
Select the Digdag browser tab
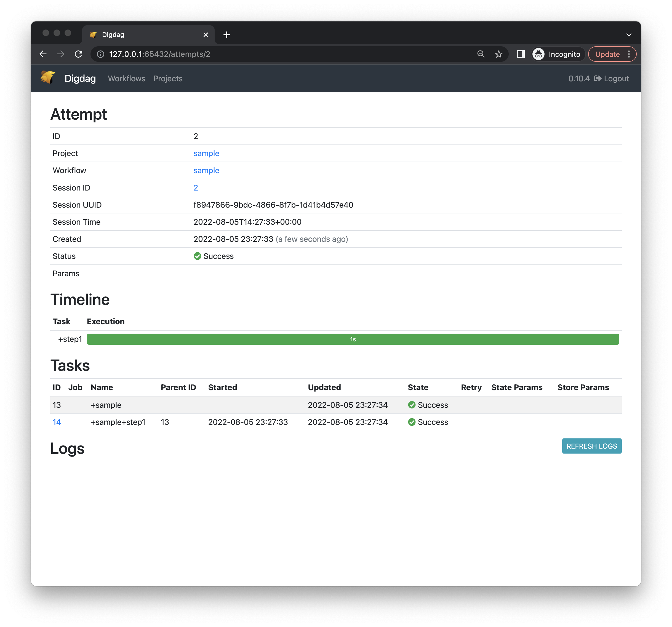[148, 35]
